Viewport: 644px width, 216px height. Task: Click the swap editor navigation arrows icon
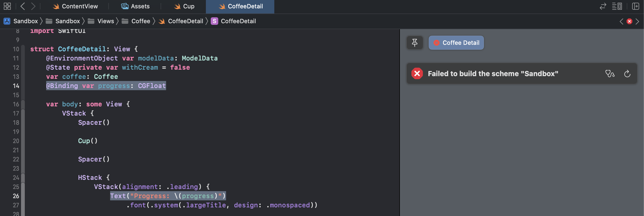coord(603,6)
